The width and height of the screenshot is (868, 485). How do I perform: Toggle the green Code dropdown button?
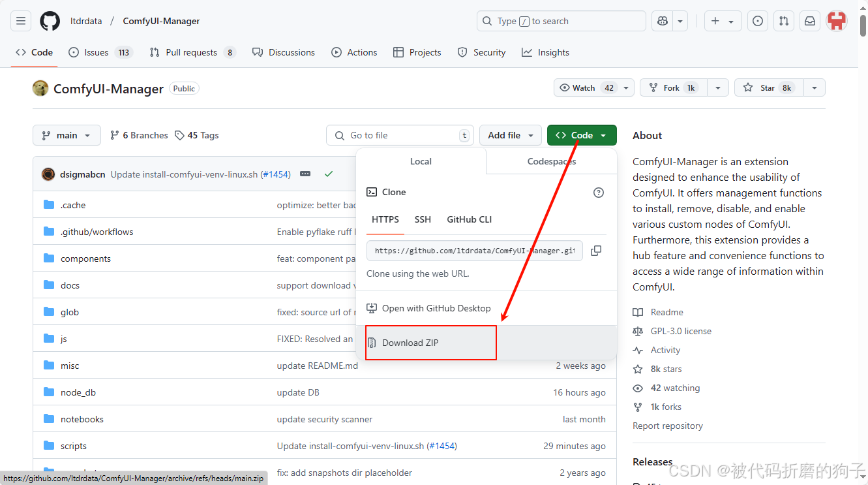pyautogui.click(x=582, y=135)
